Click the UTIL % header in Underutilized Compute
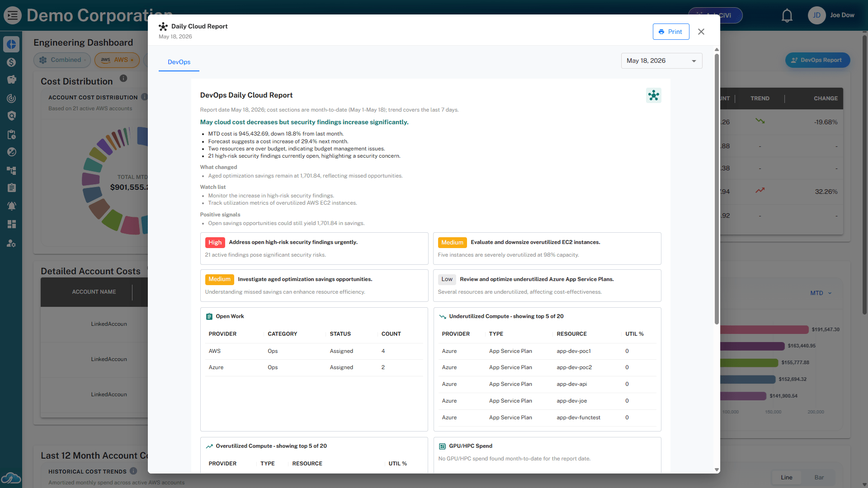This screenshot has width=868, height=488. click(634, 334)
